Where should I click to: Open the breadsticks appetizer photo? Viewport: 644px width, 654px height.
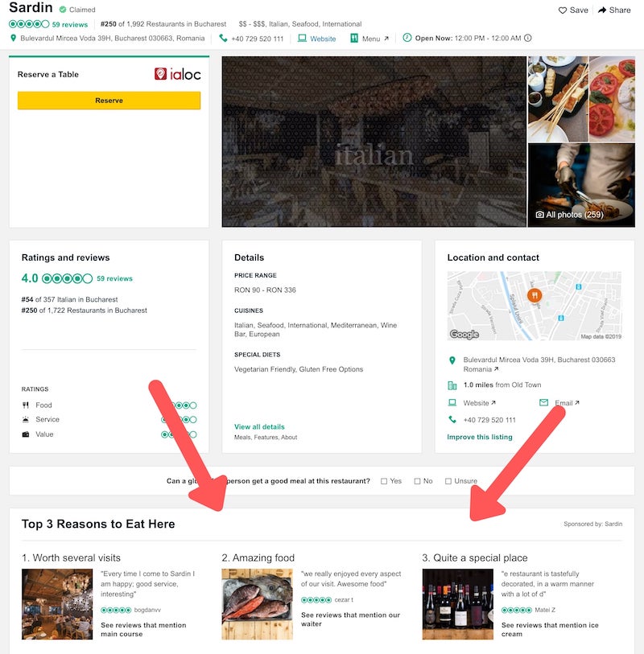(558, 99)
